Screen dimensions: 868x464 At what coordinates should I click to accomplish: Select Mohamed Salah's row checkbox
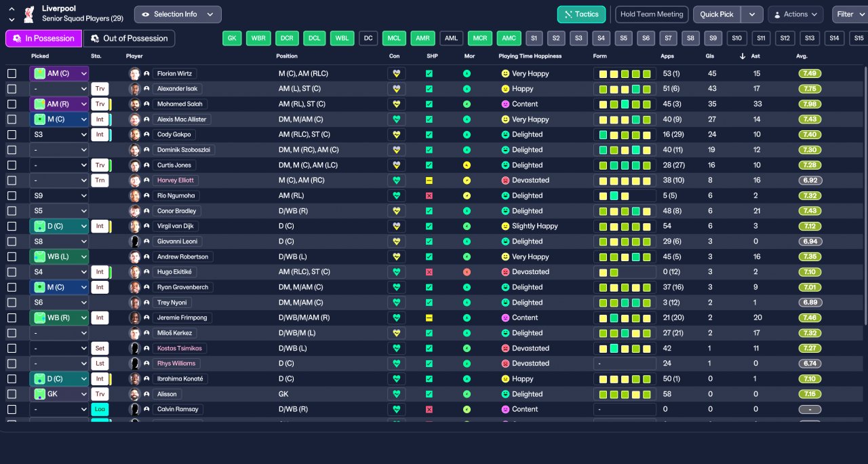click(x=12, y=104)
